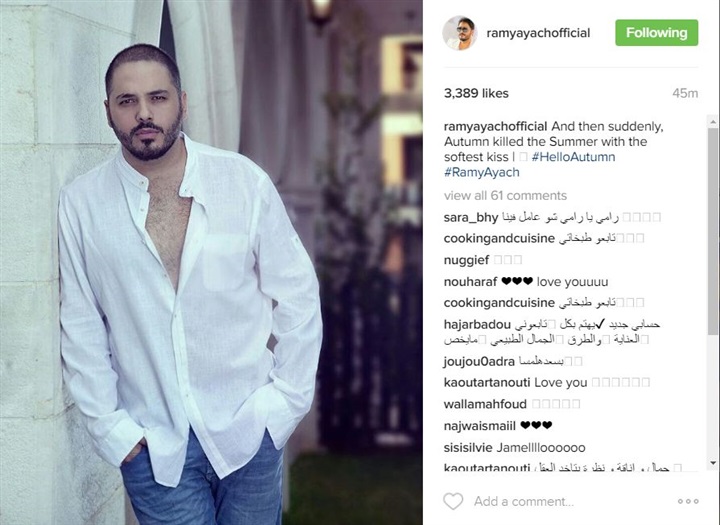Open the three-dots more options menu
Screen dimensions: 720x525
pyautogui.click(x=688, y=501)
